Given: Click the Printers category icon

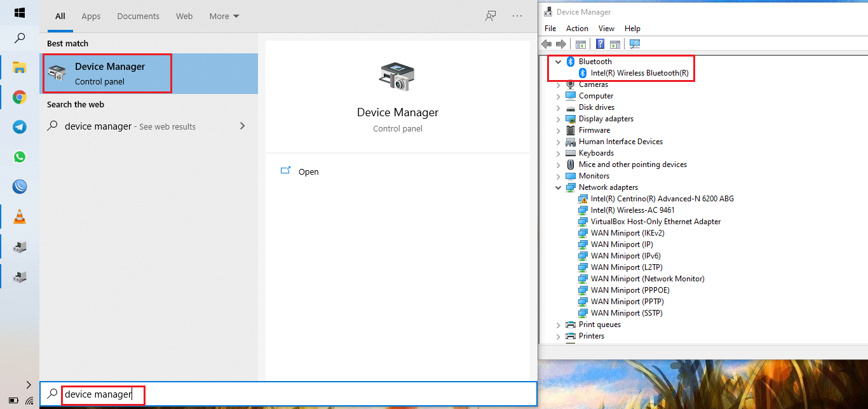Looking at the screenshot, I should 571,336.
